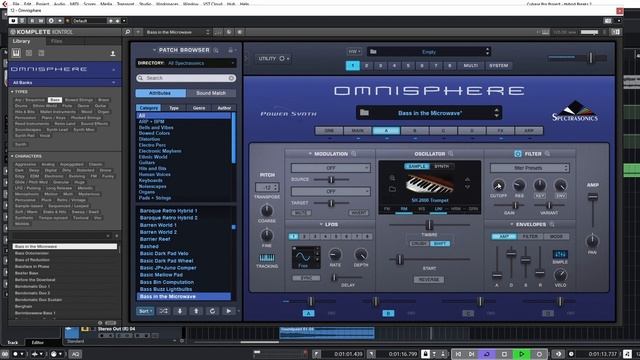
Task: Click the AMP level vertical slider
Action: click(x=593, y=211)
